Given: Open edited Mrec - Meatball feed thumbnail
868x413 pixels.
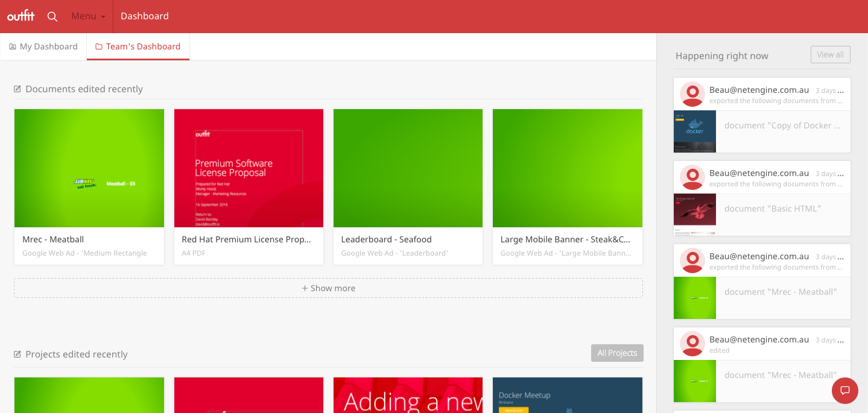Looking at the screenshot, I should click(695, 381).
